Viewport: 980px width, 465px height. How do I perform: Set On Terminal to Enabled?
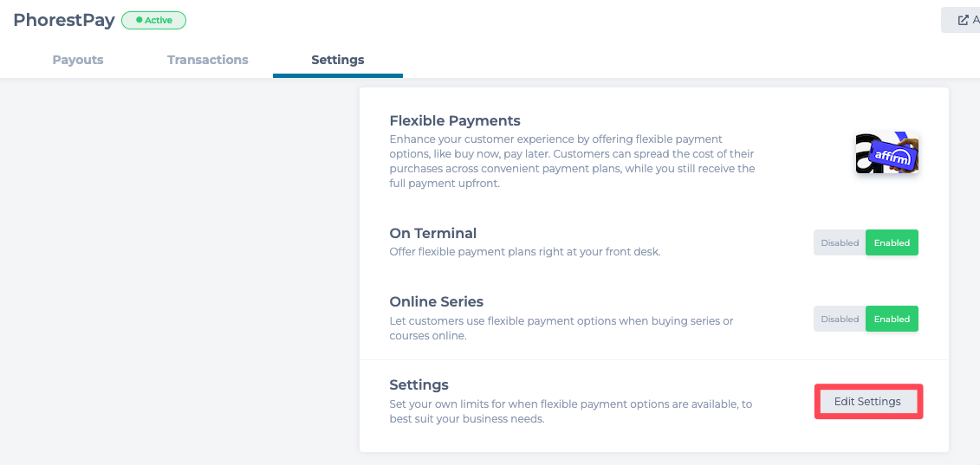point(892,243)
